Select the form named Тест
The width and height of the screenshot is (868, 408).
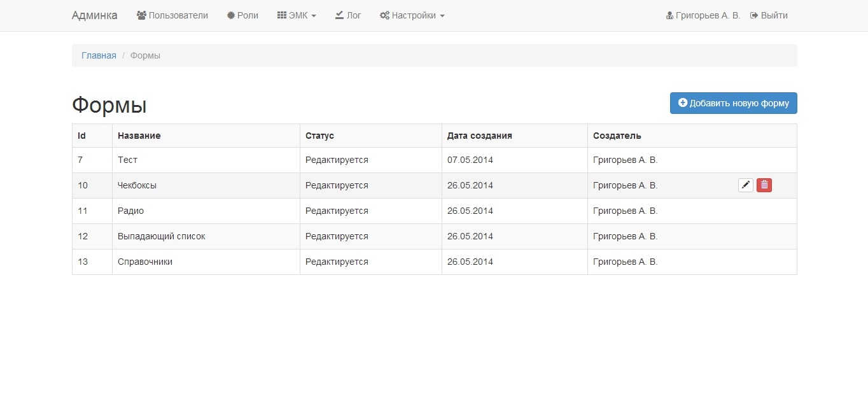pos(127,160)
